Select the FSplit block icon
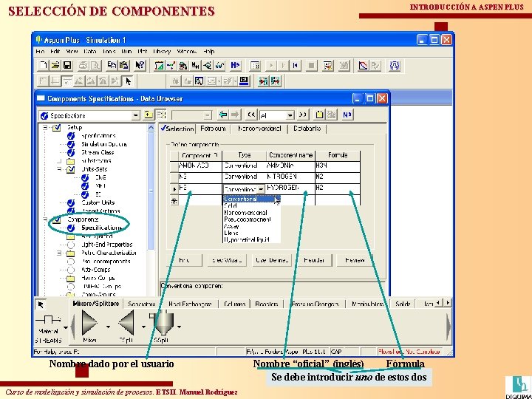The height and width of the screenshot is (399, 532). click(x=126, y=323)
